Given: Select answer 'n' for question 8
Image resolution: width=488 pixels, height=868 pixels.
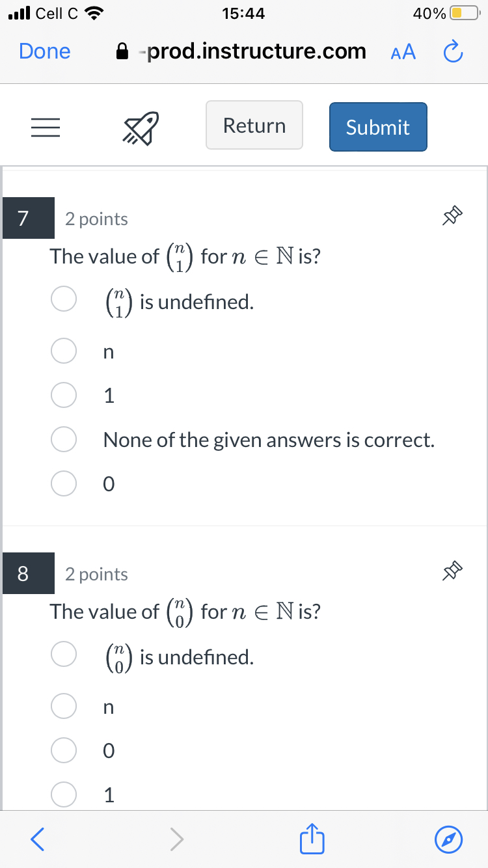Looking at the screenshot, I should click(x=63, y=706).
